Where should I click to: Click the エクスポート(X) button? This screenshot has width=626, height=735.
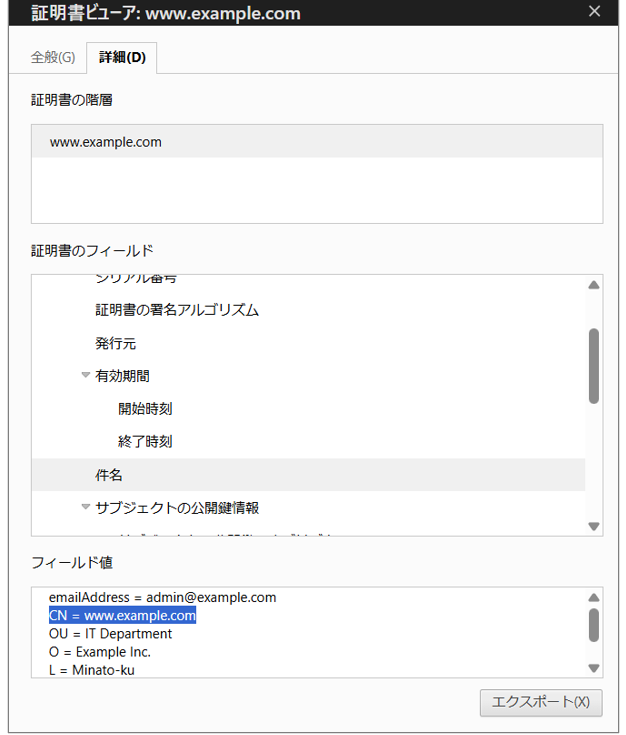coord(541,702)
